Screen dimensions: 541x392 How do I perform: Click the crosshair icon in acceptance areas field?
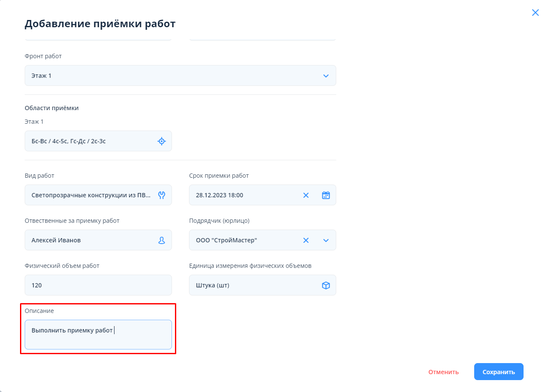click(x=161, y=141)
